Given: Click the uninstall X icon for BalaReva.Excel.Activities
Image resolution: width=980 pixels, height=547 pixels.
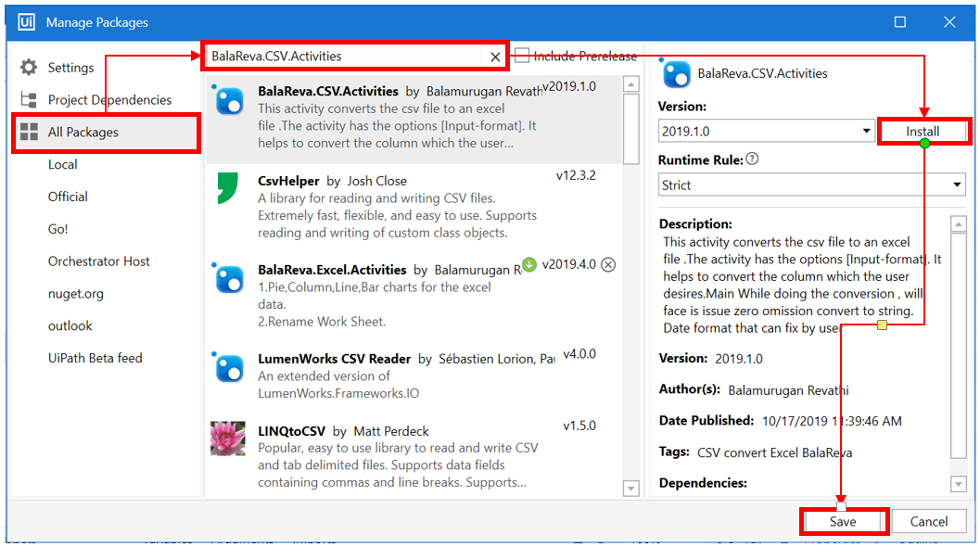Looking at the screenshot, I should tap(608, 265).
